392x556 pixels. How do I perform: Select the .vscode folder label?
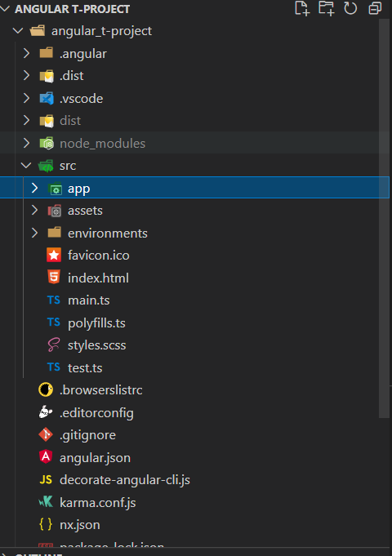click(x=81, y=99)
